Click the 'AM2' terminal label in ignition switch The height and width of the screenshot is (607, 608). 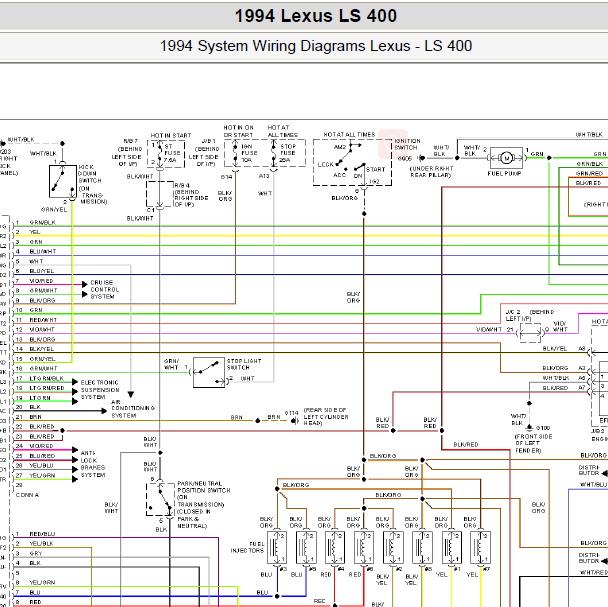coord(339,147)
